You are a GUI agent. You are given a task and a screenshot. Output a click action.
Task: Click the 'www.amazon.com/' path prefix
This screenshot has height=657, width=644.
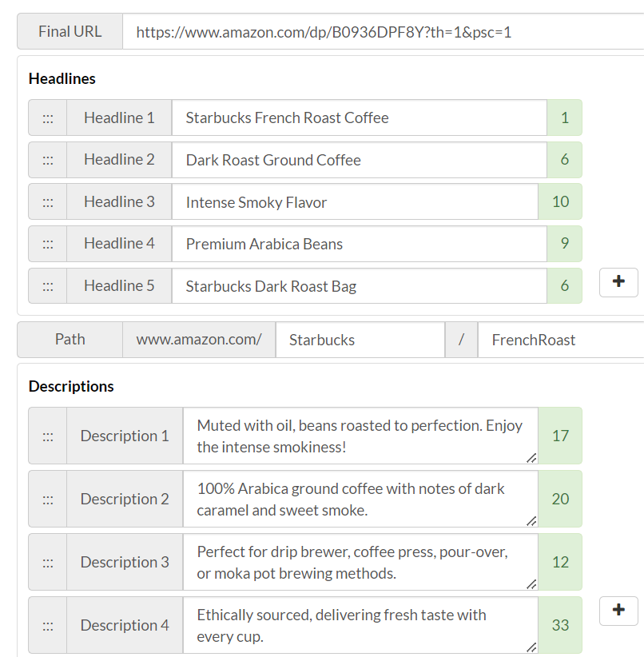[x=199, y=340]
